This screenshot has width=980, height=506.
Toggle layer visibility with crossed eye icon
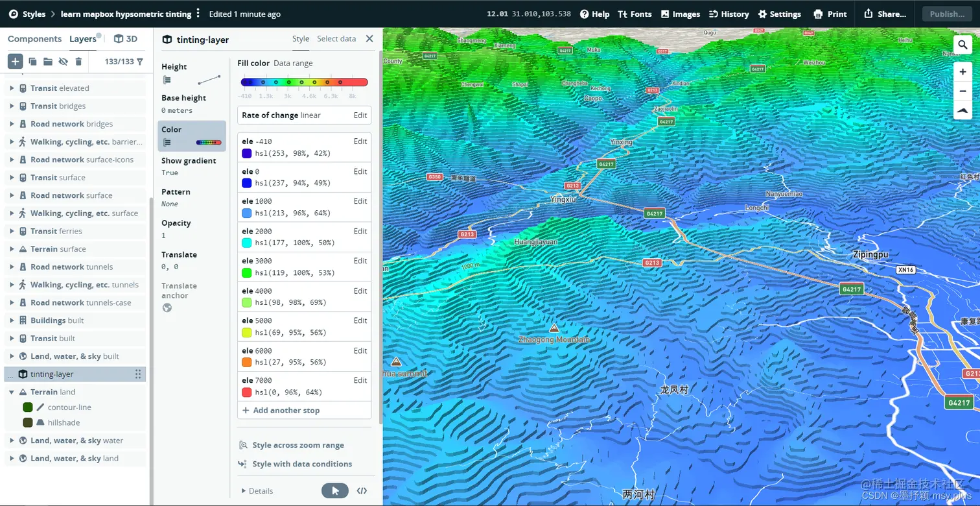[x=63, y=62]
